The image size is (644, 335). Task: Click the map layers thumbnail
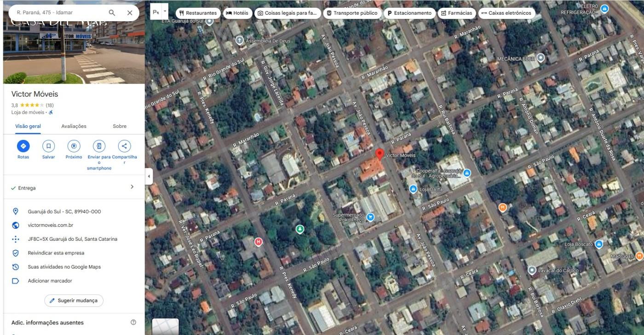pos(165,326)
